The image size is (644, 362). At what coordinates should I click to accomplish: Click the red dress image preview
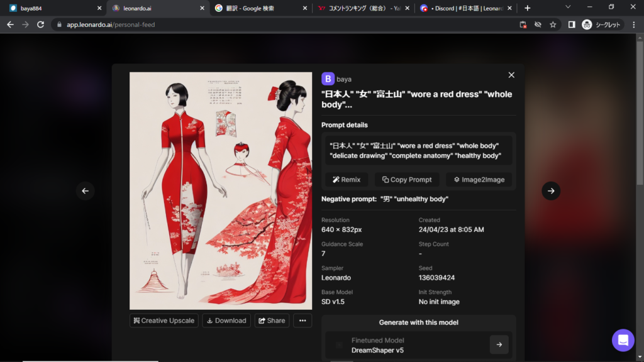[x=221, y=191]
